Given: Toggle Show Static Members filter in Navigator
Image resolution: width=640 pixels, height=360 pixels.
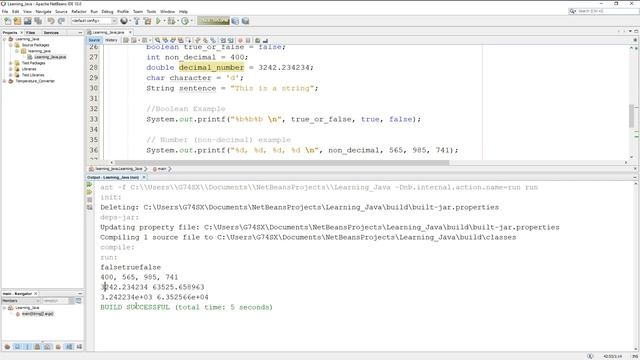Looking at the screenshot, I should point(27,347).
